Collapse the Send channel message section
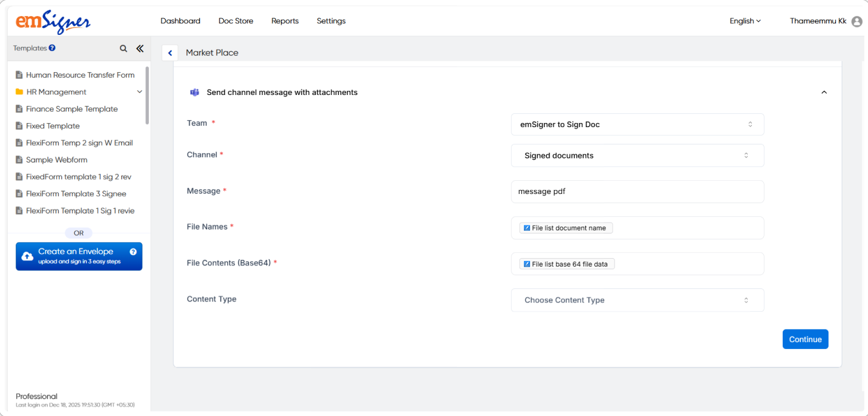This screenshot has width=868, height=416. point(824,92)
